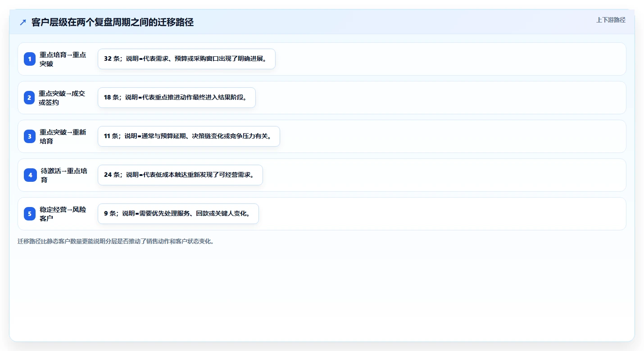Screen dimensions: 644x351
Task: Select the 稳定经营→风险客户 path label
Action: point(63,214)
